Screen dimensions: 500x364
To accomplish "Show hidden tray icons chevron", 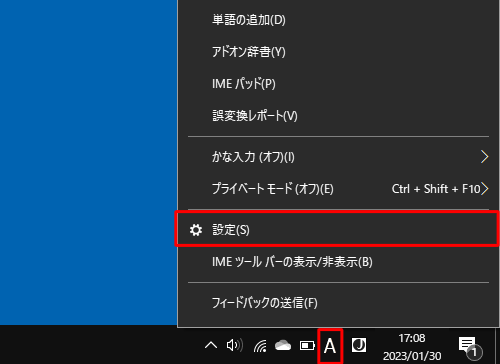I will (x=211, y=345).
